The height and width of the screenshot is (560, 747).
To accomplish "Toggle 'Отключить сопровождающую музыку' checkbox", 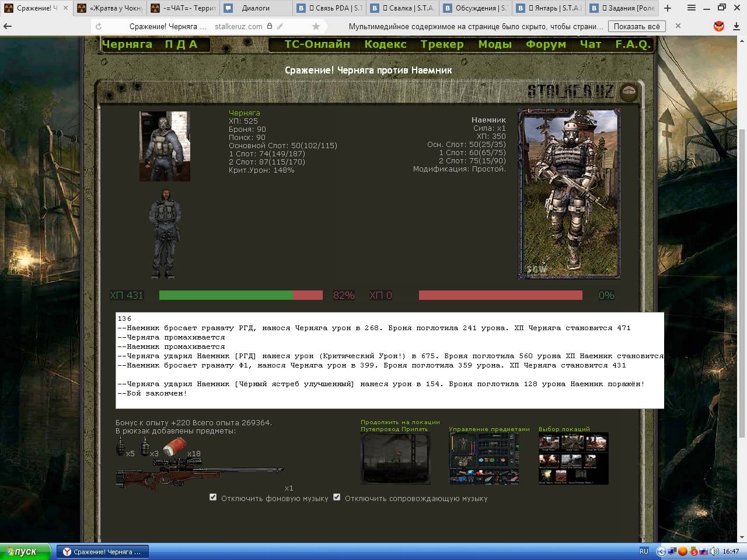I will coord(337,498).
